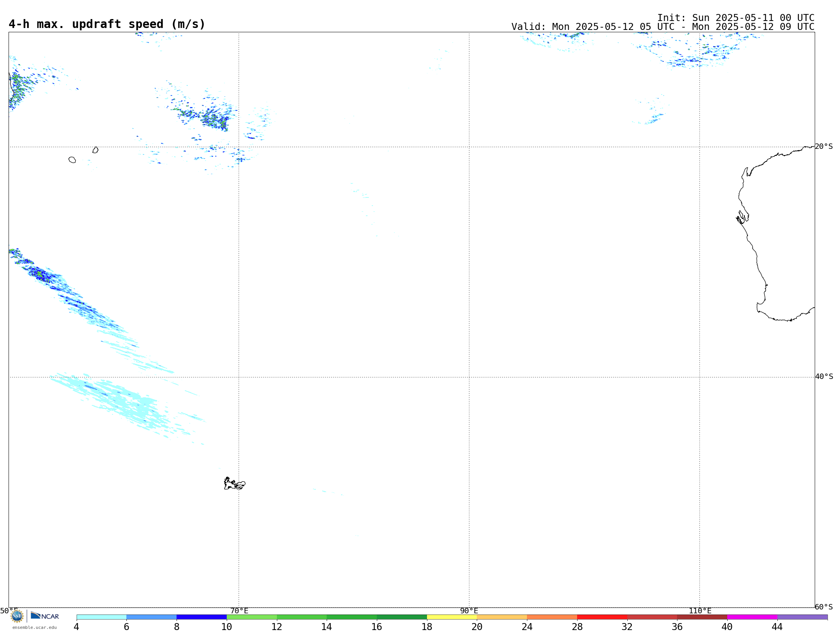Click the 'Valid: Mon 2025-05-12 05 UTC' line
Image resolution: width=840 pixels, height=632 pixels.
663,27
